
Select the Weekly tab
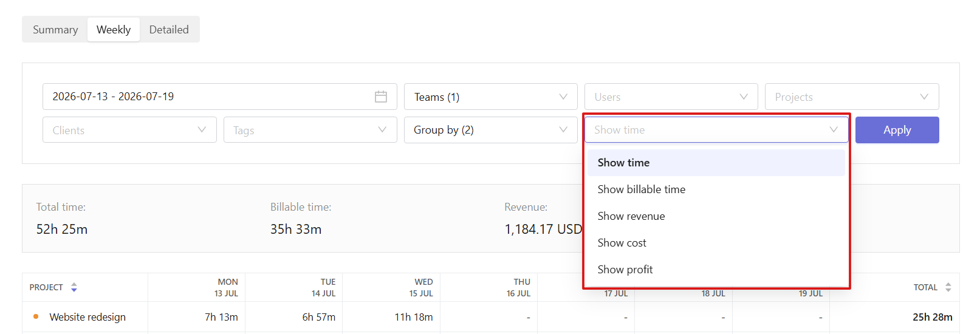click(x=114, y=30)
